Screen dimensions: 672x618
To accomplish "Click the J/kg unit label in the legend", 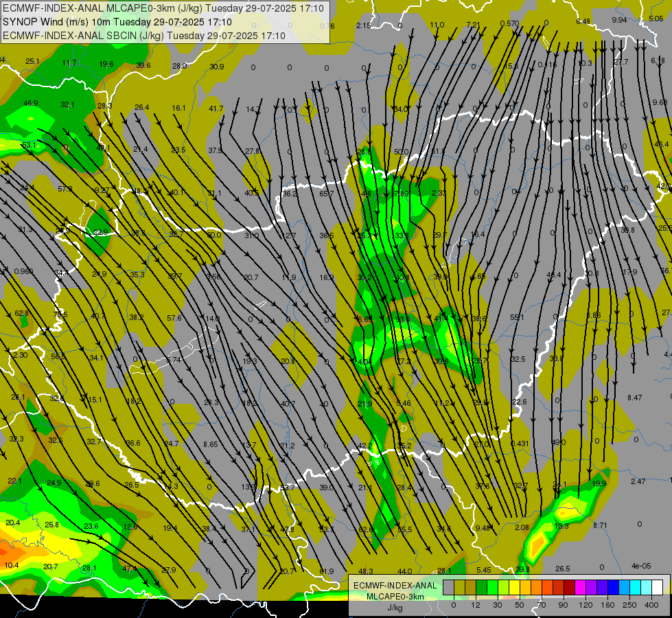I will click(395, 608).
